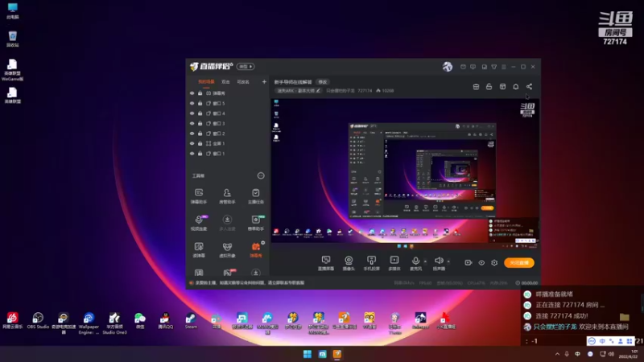The height and width of the screenshot is (362, 644).
Task: Expand the speaker options arrow
Action: point(448,261)
